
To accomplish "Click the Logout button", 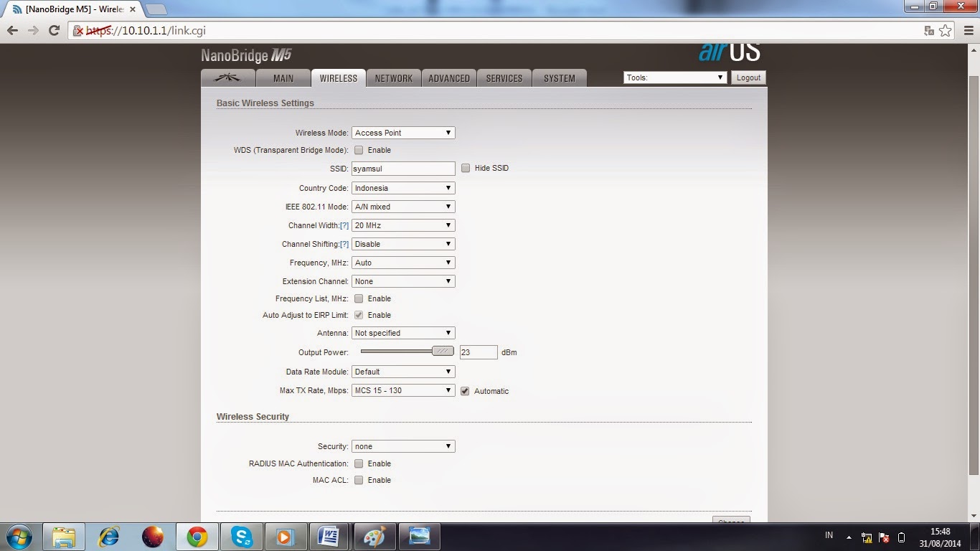I will click(748, 77).
